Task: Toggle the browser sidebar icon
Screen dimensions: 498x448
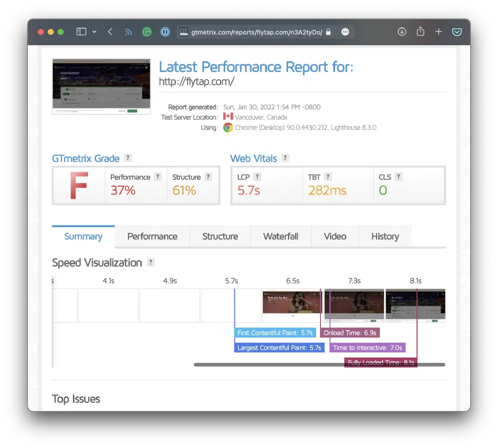Action: 81,31
